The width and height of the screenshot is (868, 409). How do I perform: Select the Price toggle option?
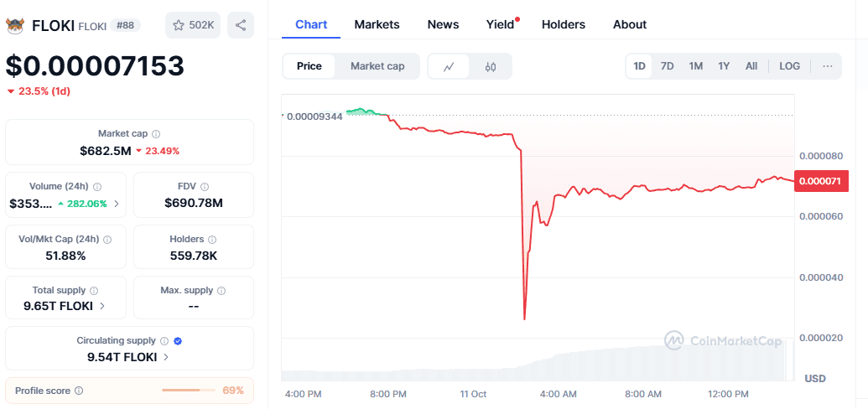pos(309,66)
